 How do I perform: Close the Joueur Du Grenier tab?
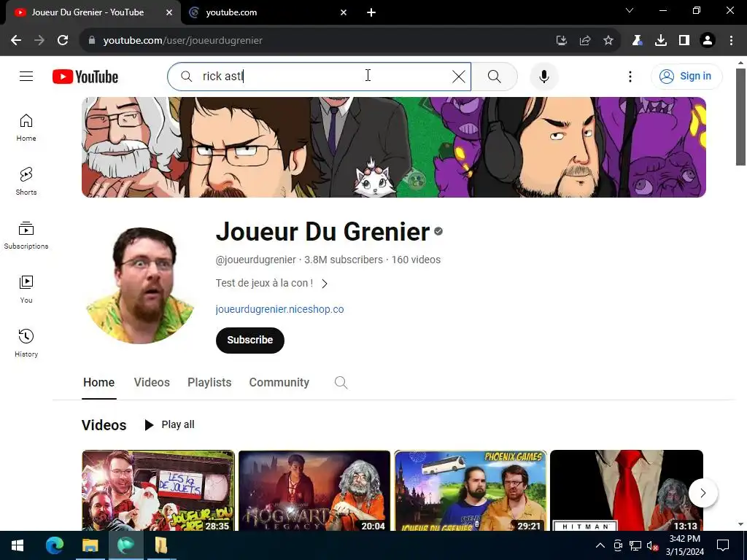pos(169,12)
